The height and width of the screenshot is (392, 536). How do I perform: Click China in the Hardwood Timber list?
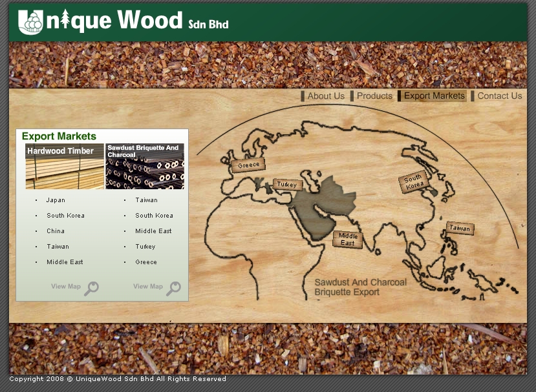pos(56,231)
